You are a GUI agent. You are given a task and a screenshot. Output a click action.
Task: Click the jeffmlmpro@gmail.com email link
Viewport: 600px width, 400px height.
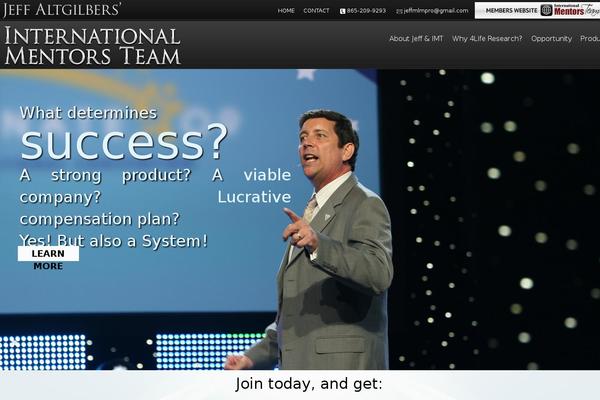436,11
